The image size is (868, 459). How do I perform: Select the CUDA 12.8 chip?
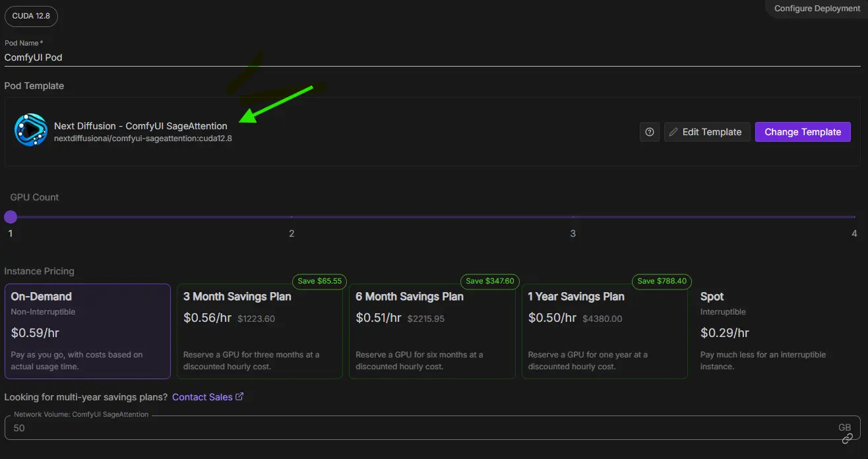point(31,16)
